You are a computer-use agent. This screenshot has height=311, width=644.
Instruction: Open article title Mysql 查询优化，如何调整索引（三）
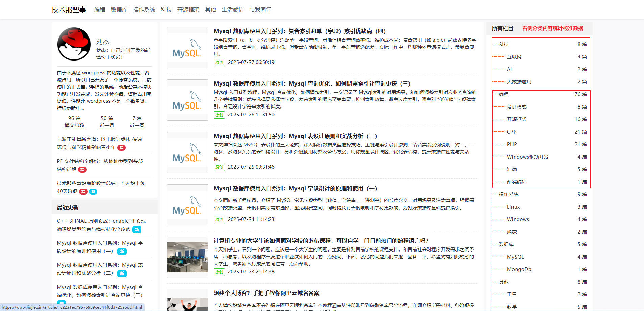(313, 83)
